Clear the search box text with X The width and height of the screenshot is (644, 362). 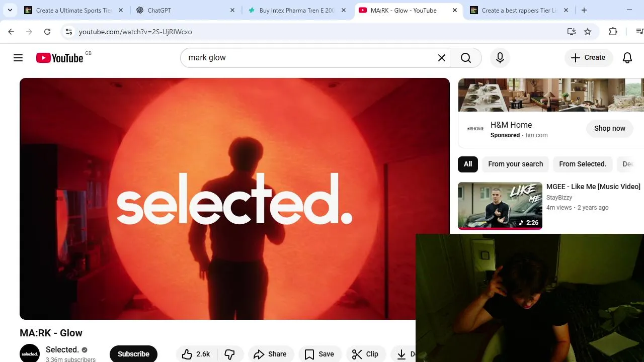(442, 58)
